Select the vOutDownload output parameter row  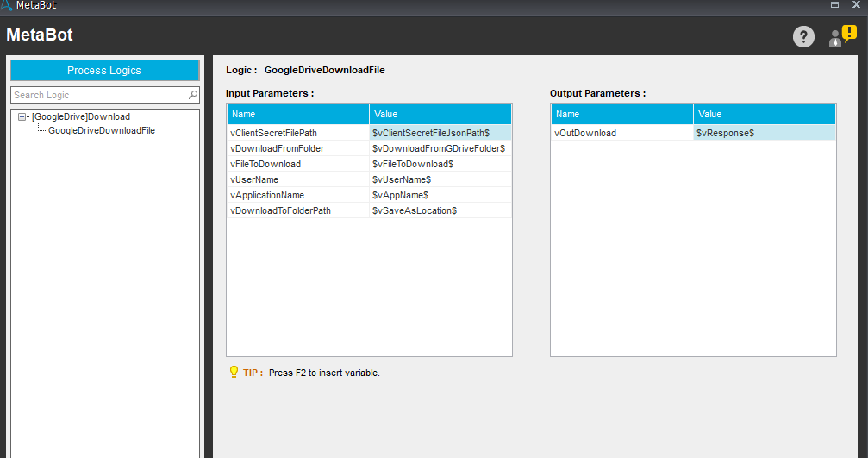coord(621,133)
